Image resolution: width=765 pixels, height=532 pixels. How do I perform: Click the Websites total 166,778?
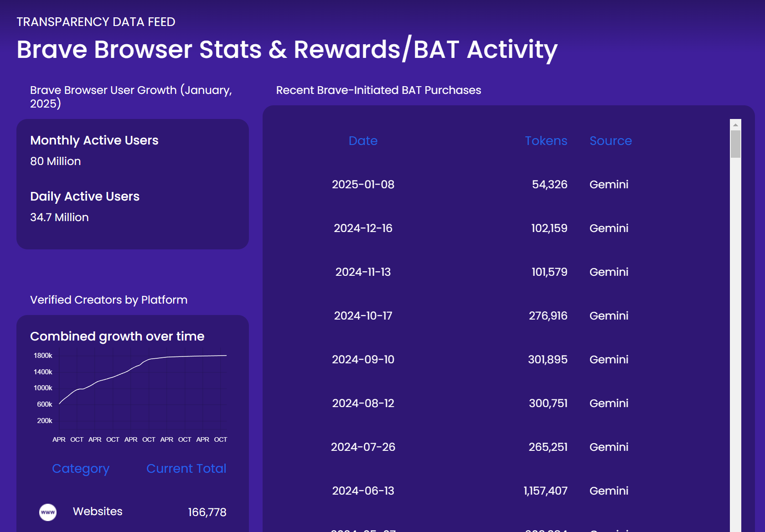[x=207, y=512]
